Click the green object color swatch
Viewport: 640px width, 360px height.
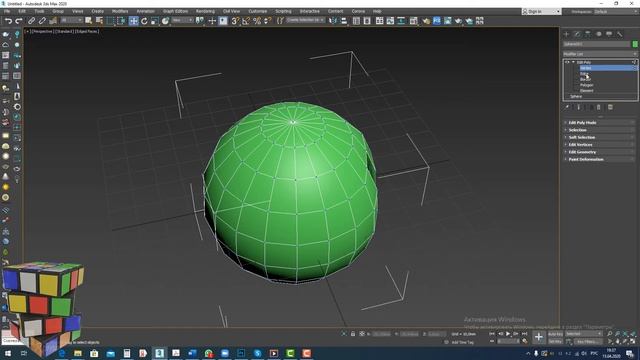tap(635, 44)
